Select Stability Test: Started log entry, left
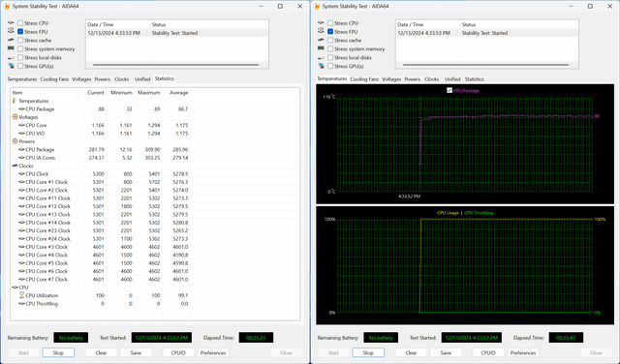This screenshot has height=364, width=620. pyautogui.click(x=176, y=33)
